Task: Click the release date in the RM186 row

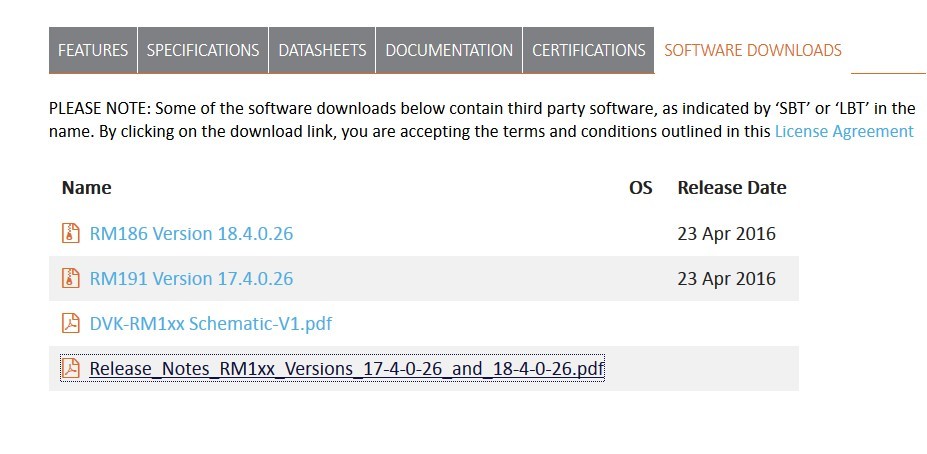Action: (x=727, y=234)
